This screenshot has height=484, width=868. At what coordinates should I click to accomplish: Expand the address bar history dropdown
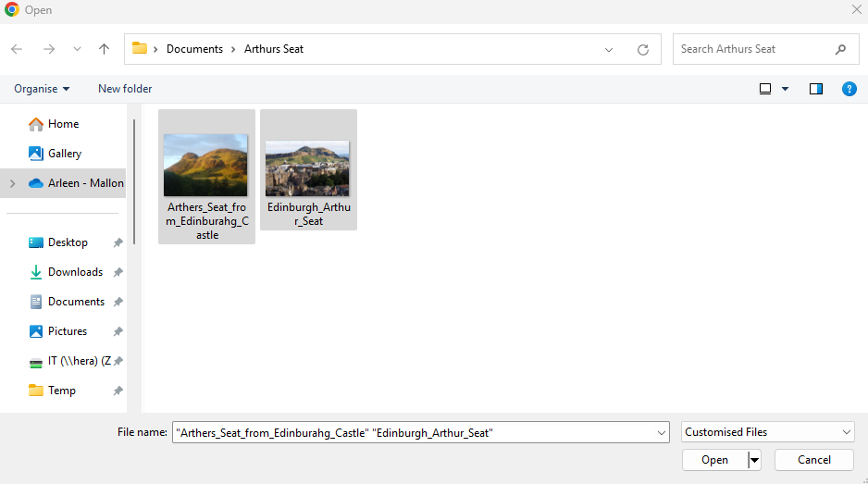point(609,49)
